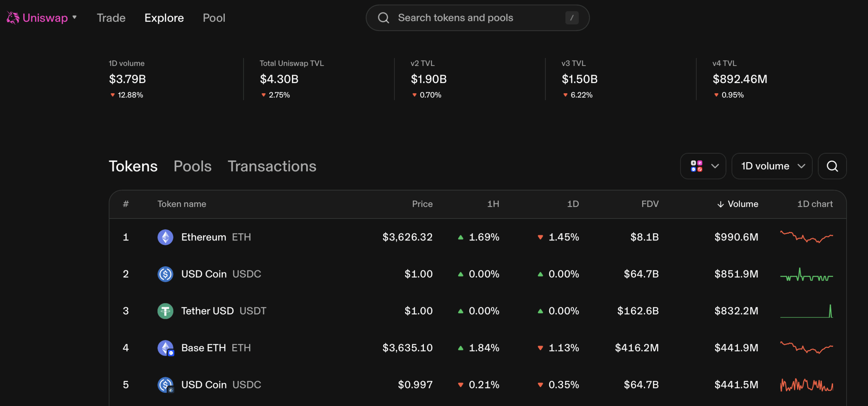This screenshot has height=406, width=868.
Task: Click Ethereum 1H change 1.69%
Action: click(478, 237)
